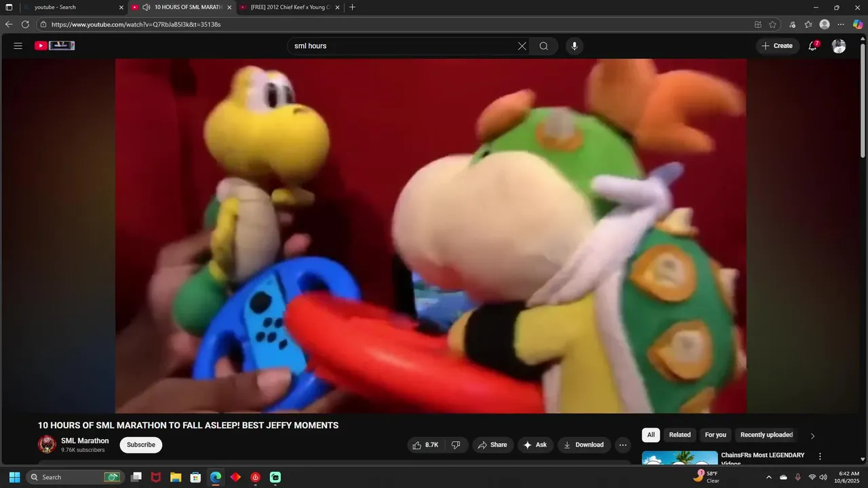Select the 'Recently uploaded' filter chip
868x488 pixels.
[x=766, y=435]
